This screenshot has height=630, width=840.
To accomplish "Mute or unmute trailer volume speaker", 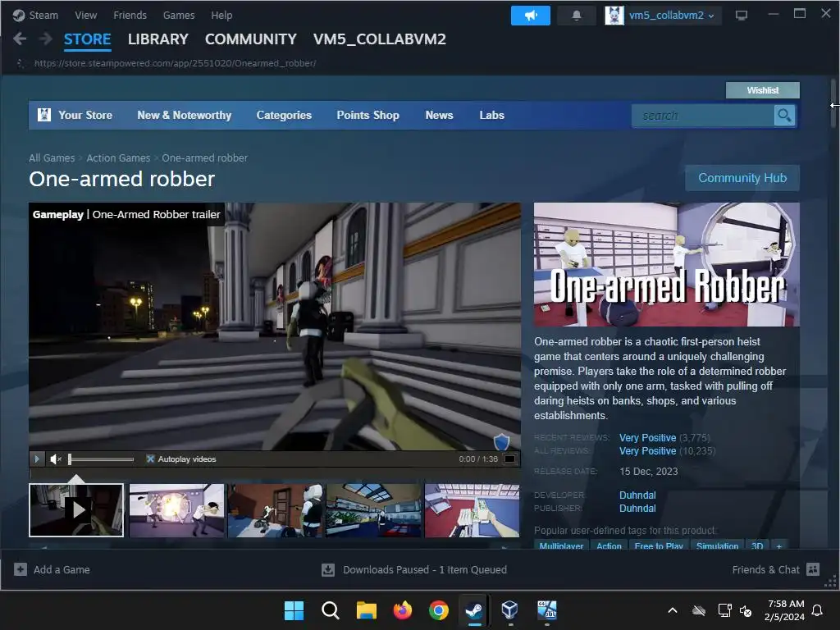I will click(x=55, y=459).
